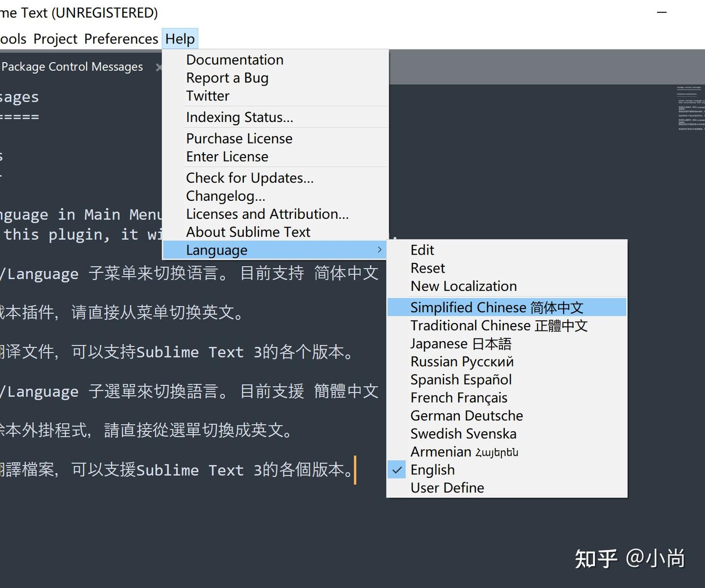Click Purchase License
This screenshot has height=588, width=705.
coord(239,138)
